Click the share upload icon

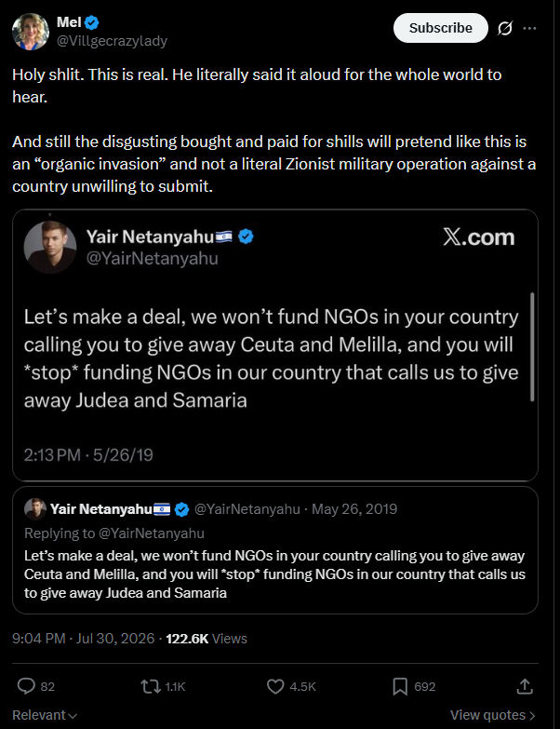coord(525,686)
